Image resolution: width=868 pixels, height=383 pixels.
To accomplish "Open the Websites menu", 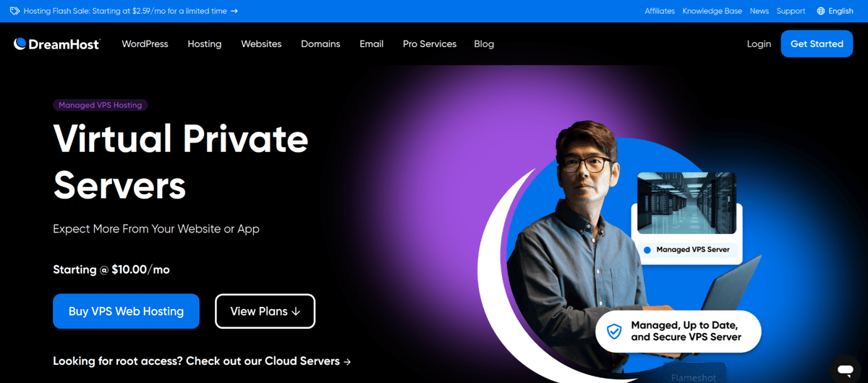I will coord(261,44).
